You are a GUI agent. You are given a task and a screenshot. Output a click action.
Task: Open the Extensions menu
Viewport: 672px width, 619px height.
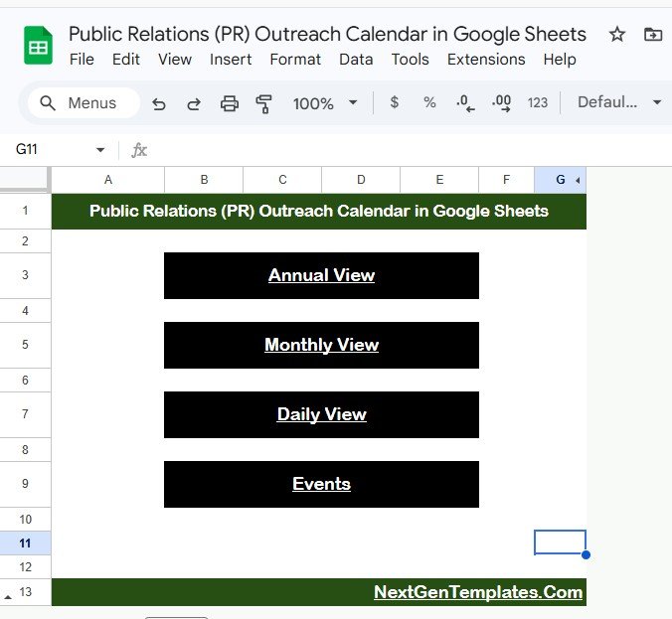click(x=486, y=59)
